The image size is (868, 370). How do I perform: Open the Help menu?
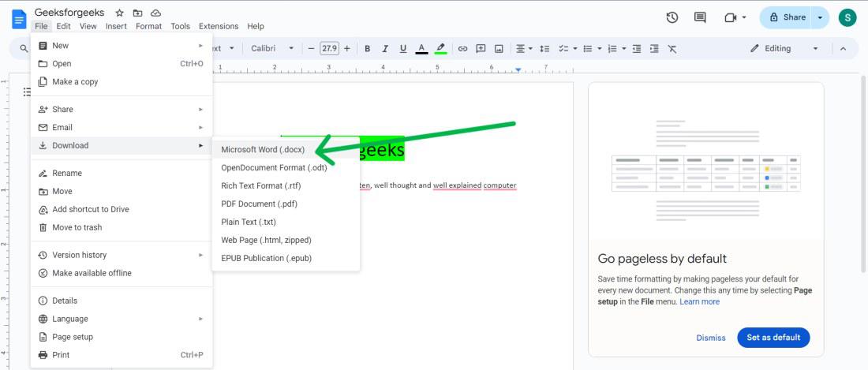pos(255,26)
